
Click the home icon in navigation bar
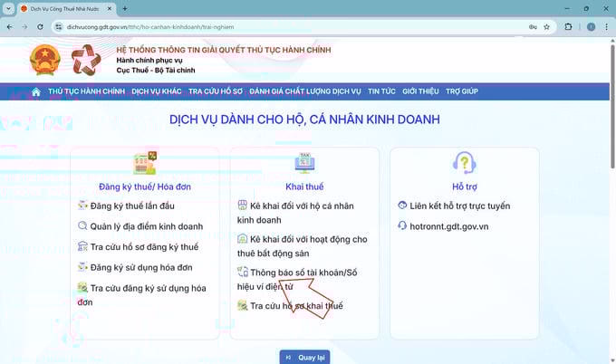pyautogui.click(x=36, y=91)
